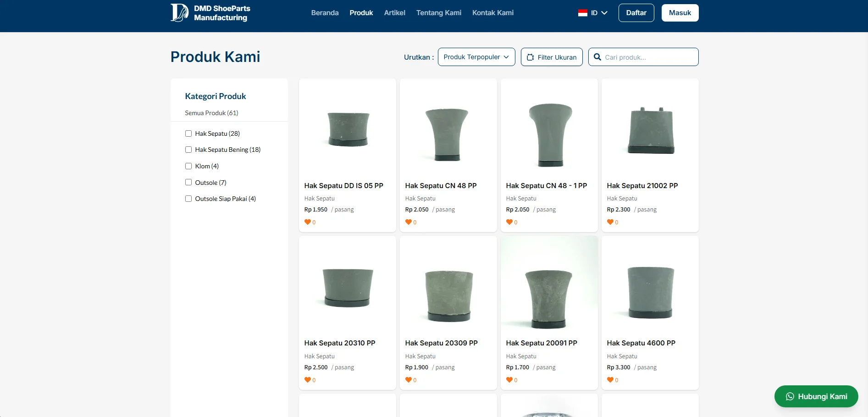Navigate to Artikel
Image resolution: width=868 pixels, height=417 pixels.
[x=395, y=13]
